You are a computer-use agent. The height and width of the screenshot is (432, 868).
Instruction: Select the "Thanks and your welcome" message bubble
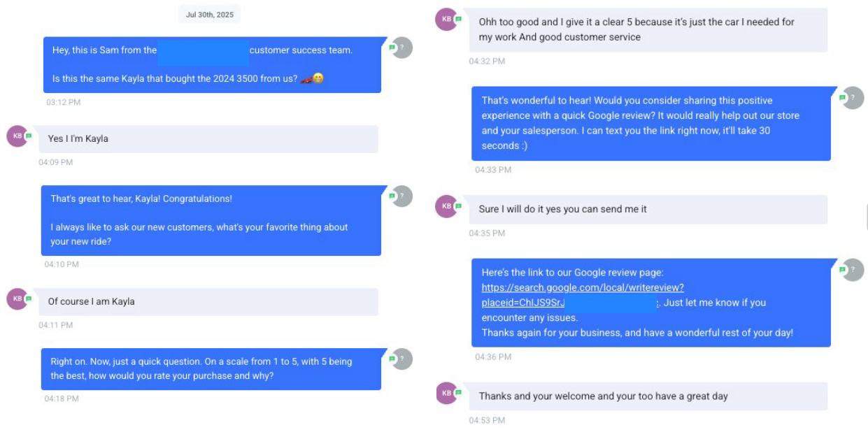[648, 396]
